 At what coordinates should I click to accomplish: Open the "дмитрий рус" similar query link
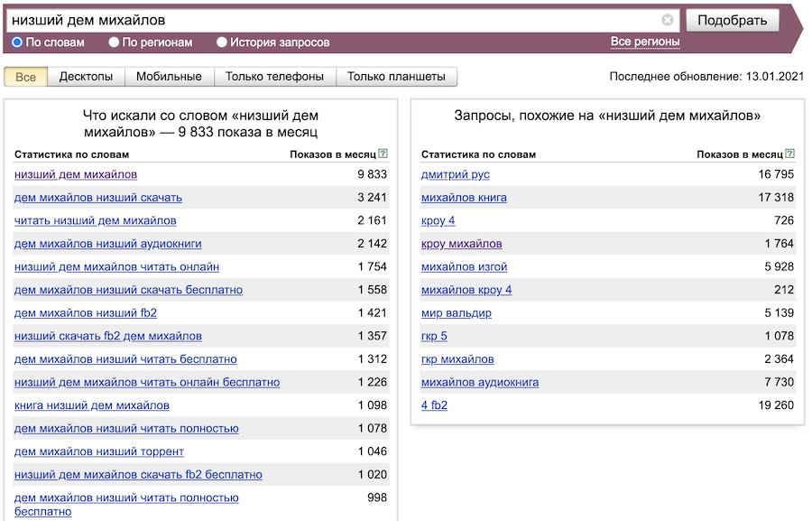[455, 174]
